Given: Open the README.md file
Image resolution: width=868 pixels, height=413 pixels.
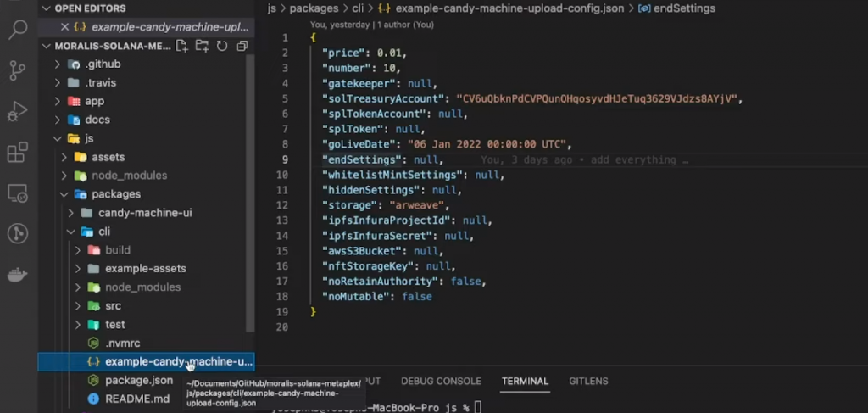Looking at the screenshot, I should [137, 399].
